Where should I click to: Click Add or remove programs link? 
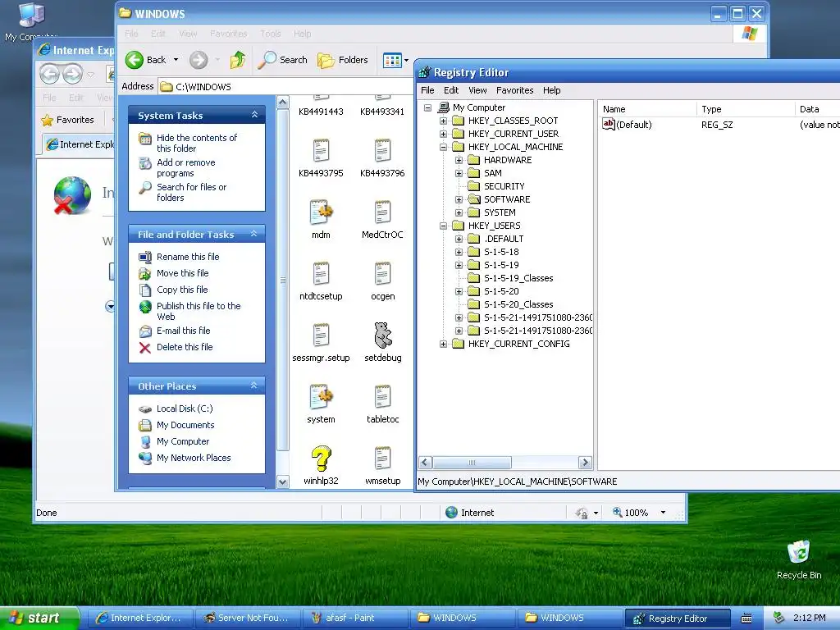click(186, 167)
